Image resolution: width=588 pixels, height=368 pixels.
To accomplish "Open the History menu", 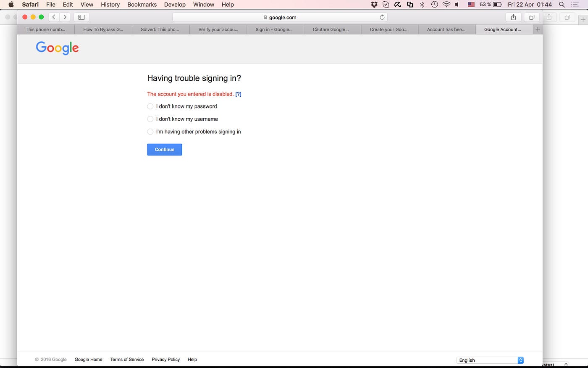I will click(110, 5).
